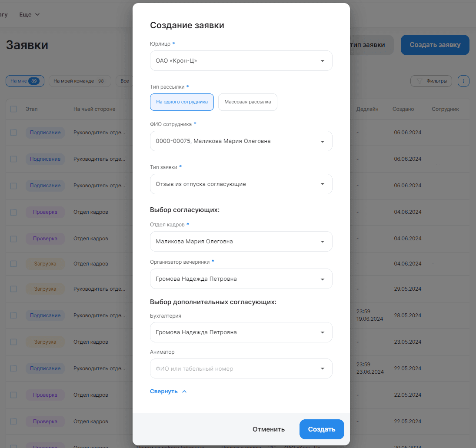This screenshot has width=476, height=448.
Task: Click Отменить to cancel
Action: 269,429
